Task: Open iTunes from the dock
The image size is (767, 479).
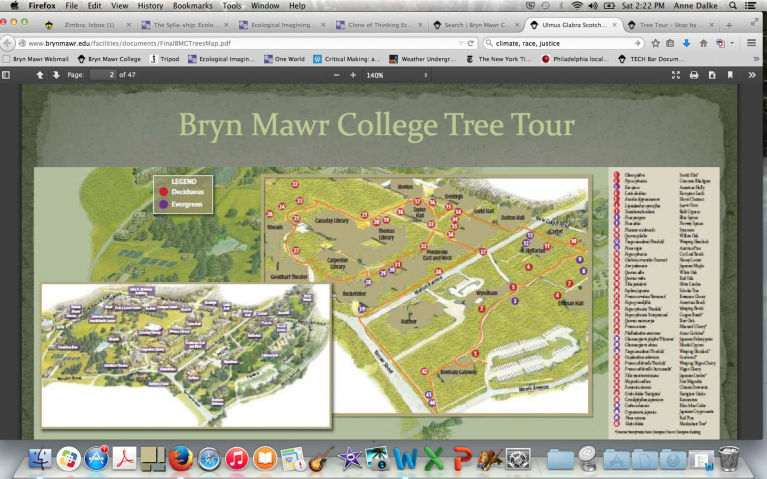Action: click(x=237, y=459)
